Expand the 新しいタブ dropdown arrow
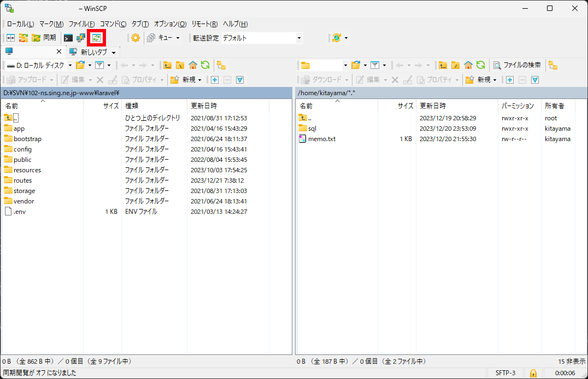The image size is (588, 379). (x=113, y=52)
